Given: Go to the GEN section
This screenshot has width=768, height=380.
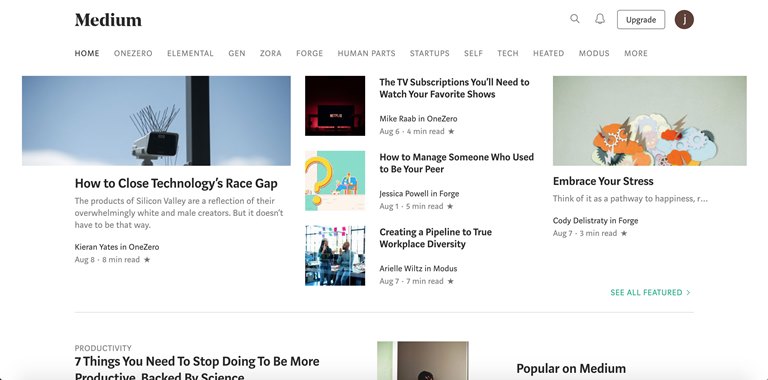Looking at the screenshot, I should point(237,53).
